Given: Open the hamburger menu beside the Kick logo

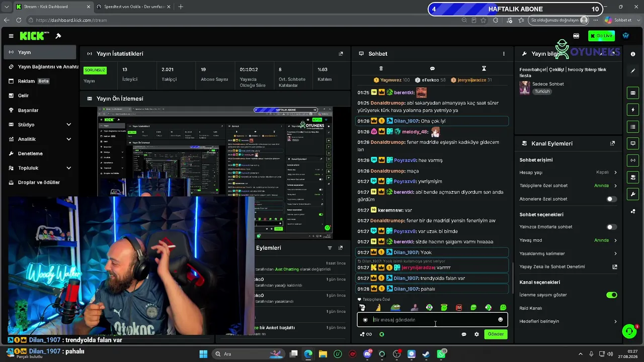Looking at the screenshot, I should (x=11, y=36).
